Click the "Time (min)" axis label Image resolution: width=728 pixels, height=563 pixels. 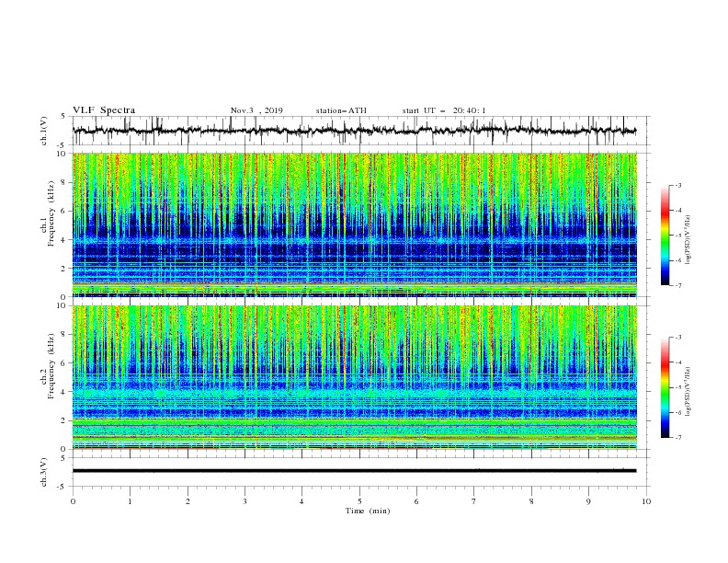[x=368, y=511]
